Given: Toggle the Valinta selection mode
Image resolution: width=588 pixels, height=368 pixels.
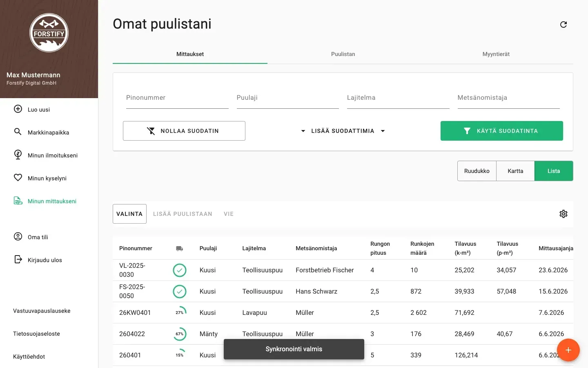Looking at the screenshot, I should (129, 214).
